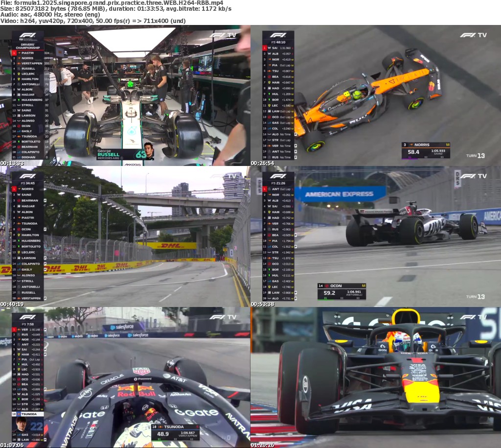
Task: Open the Haas car thumbnail at 00:53:38
Action: [x=376, y=236]
